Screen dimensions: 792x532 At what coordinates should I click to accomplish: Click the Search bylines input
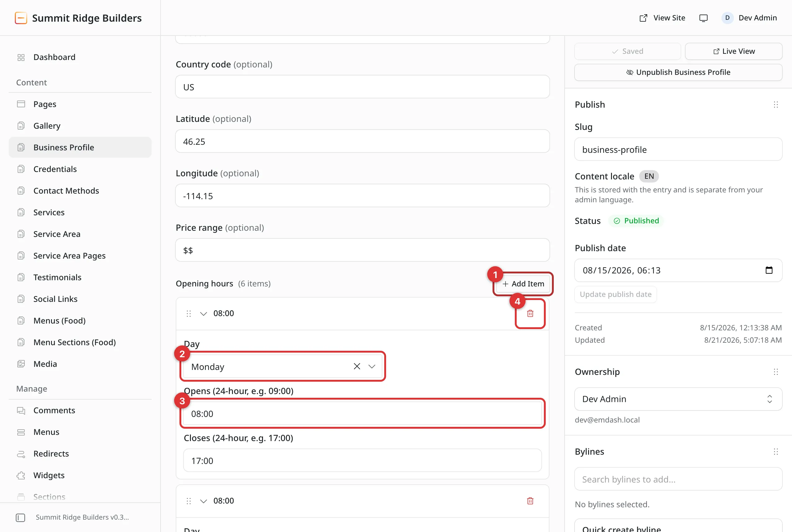tap(678, 479)
